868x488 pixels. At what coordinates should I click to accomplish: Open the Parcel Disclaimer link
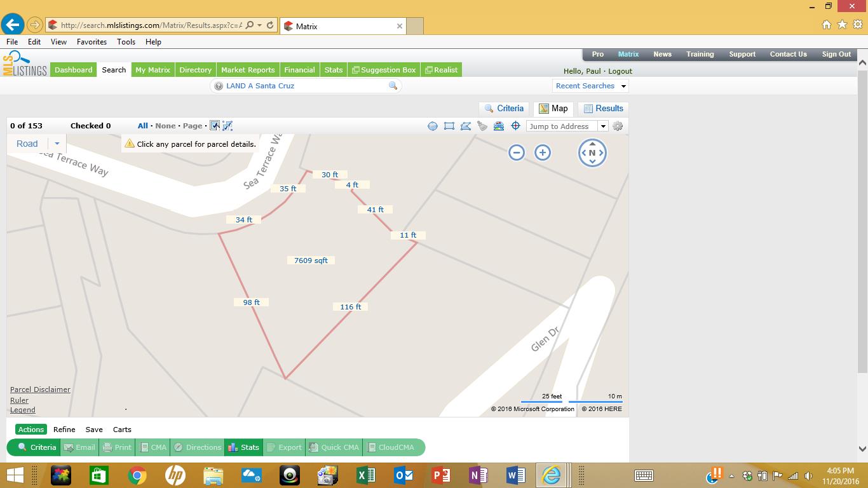(40, 390)
